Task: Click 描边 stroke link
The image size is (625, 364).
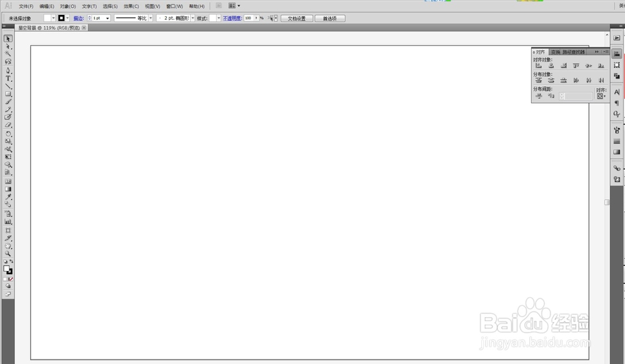Action: pyautogui.click(x=79, y=18)
